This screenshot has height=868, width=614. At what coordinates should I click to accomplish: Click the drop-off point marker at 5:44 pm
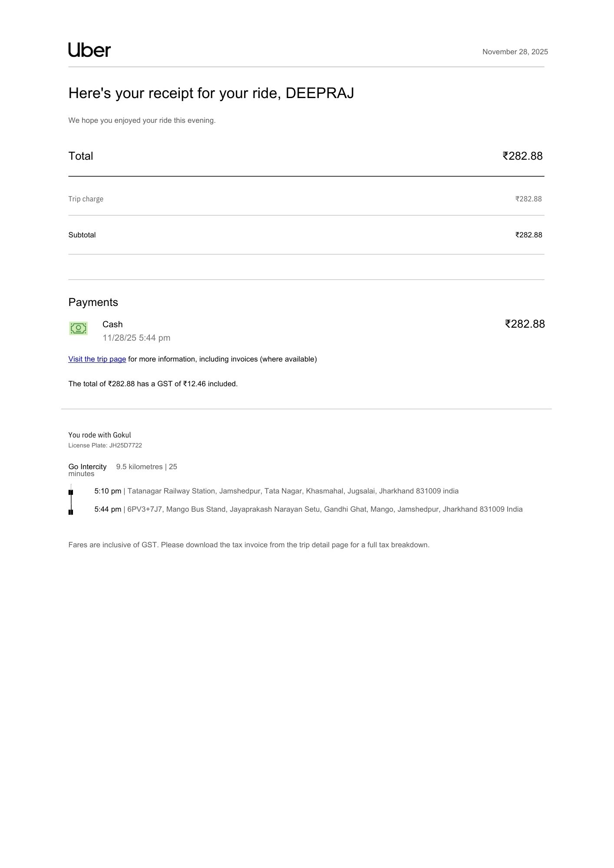[71, 512]
